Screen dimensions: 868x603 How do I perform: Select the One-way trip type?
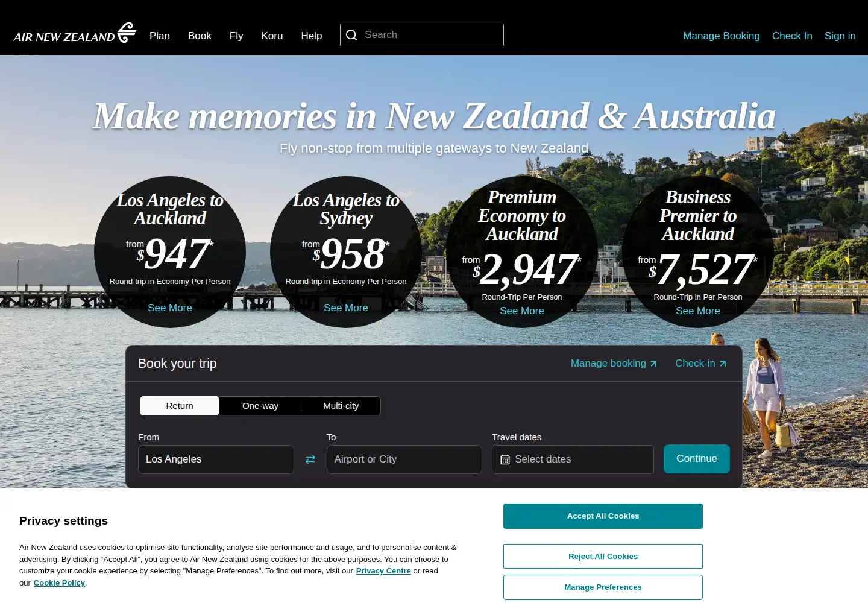(x=260, y=406)
